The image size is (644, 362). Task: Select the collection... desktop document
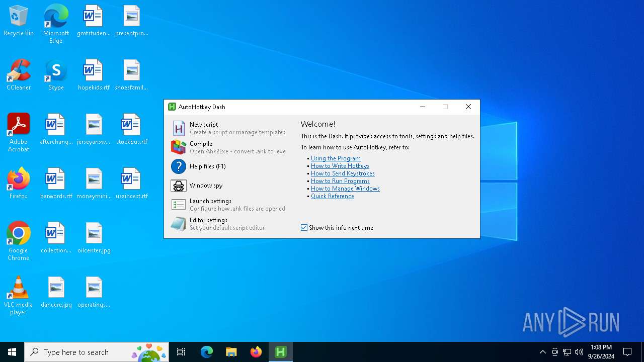click(x=56, y=238)
